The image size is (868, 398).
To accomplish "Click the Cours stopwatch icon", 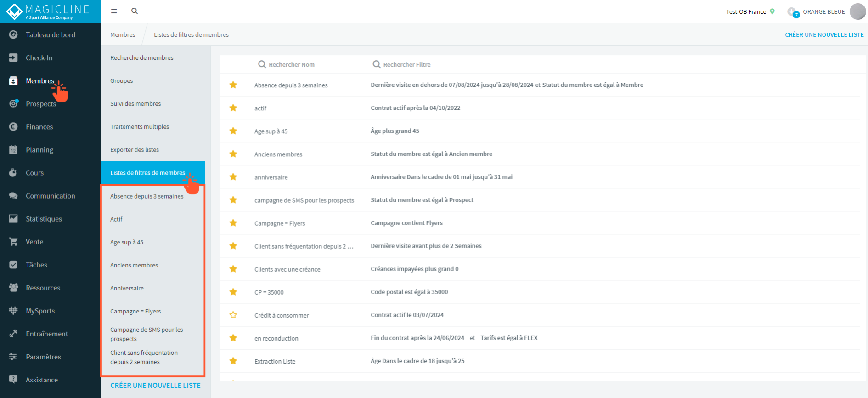I will pos(13,172).
